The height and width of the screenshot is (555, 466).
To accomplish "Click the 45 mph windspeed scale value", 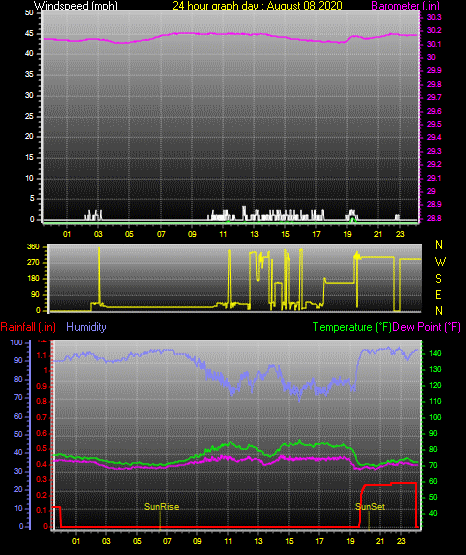I will coord(29,34).
